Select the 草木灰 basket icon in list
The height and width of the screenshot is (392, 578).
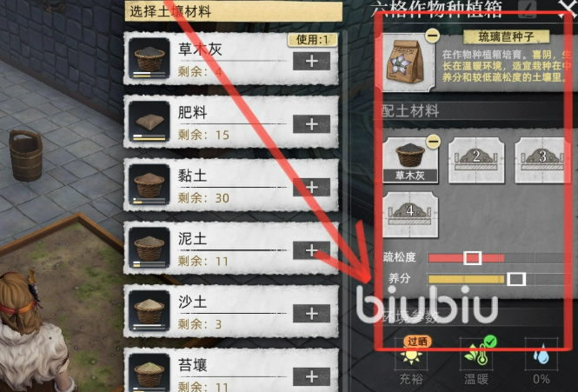[149, 58]
